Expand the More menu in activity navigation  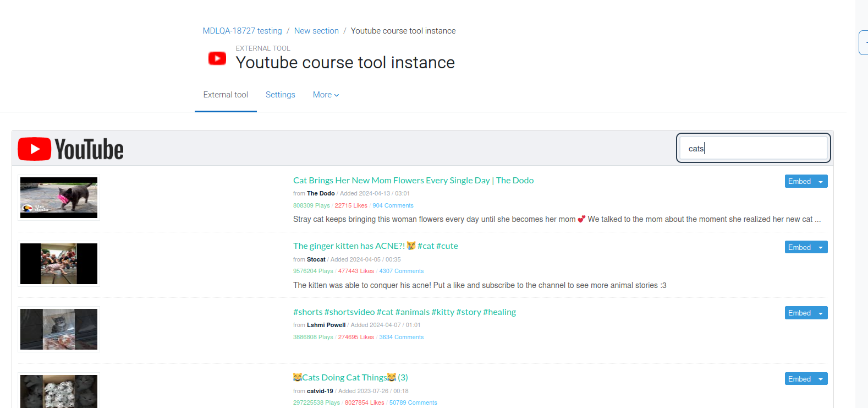click(x=326, y=95)
